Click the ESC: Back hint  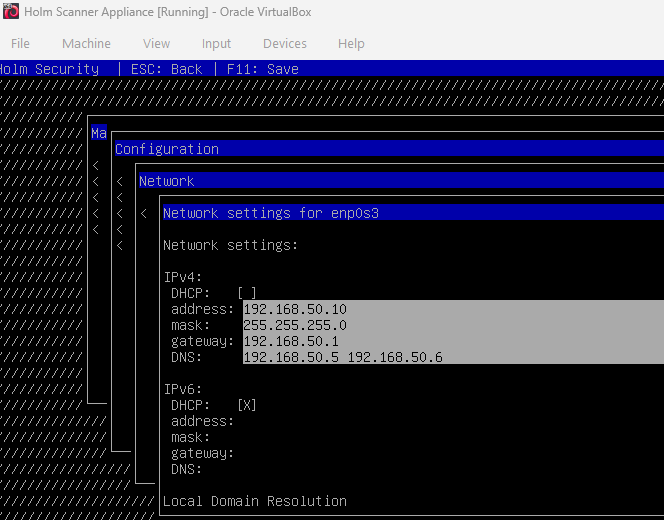(166, 69)
